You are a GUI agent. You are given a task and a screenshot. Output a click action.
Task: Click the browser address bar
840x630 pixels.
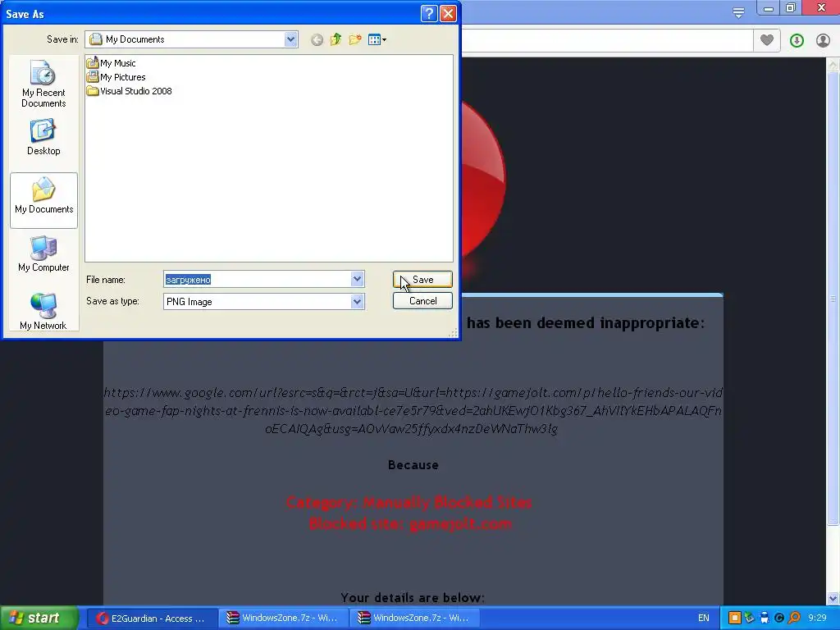[x=607, y=41]
